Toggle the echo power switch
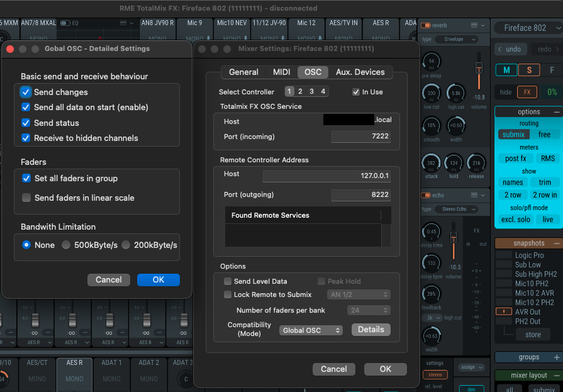Viewport: 563px width, 392px height. pos(425,195)
